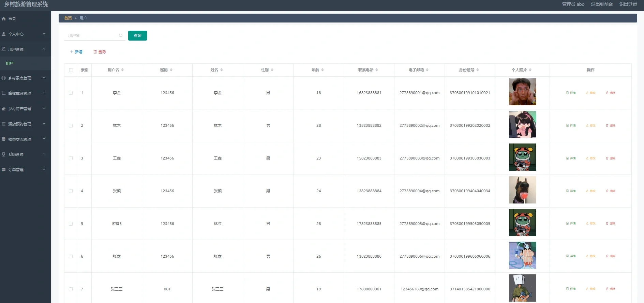Select the checkbox for row 6 张鑫
This screenshot has height=303, width=644.
pyautogui.click(x=71, y=256)
